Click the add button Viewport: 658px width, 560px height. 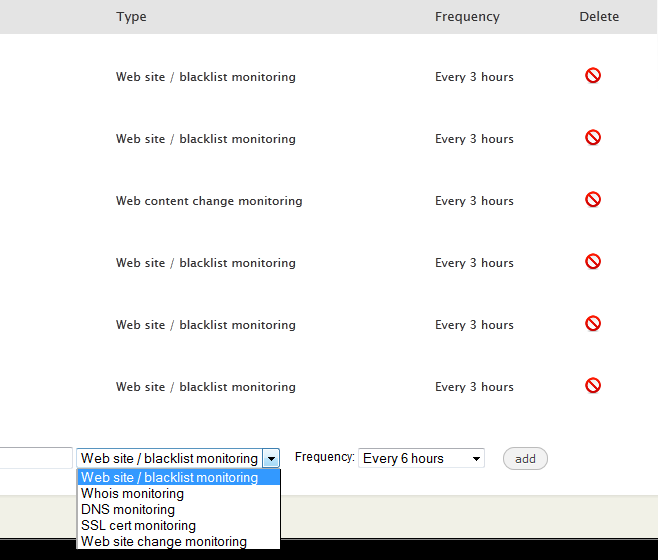[525, 458]
